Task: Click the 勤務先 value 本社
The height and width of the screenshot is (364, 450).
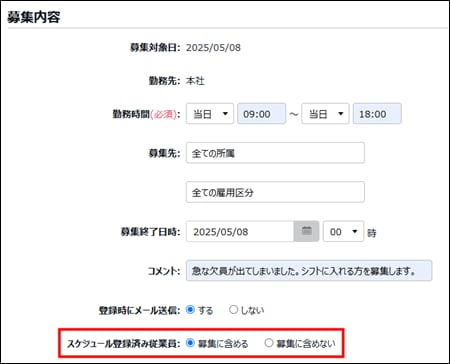Action: tap(195, 81)
